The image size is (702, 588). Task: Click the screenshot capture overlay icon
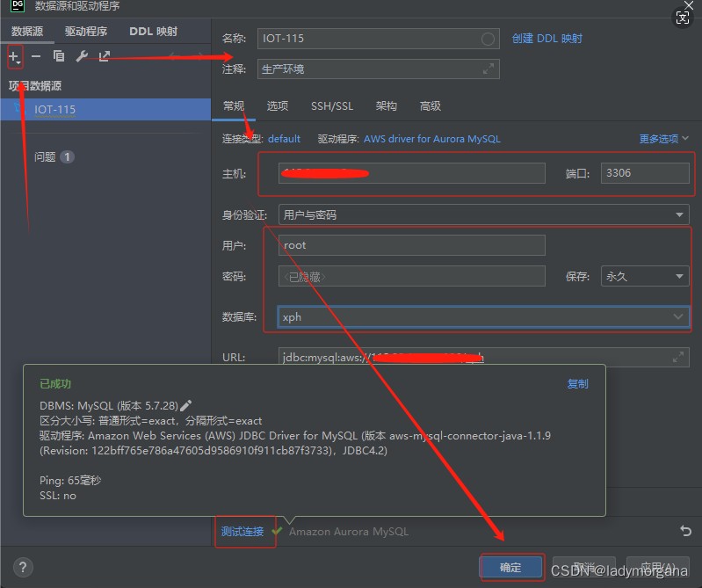point(683,18)
